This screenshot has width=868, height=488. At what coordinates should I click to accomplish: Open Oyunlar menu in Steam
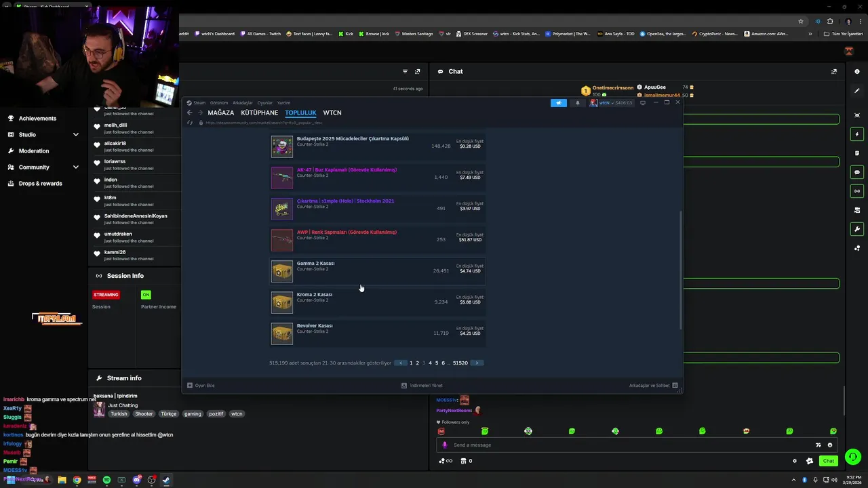265,103
